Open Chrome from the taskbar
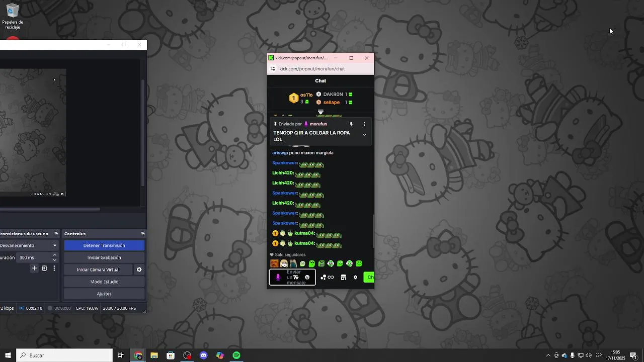The width and height of the screenshot is (644, 362). coord(138,355)
